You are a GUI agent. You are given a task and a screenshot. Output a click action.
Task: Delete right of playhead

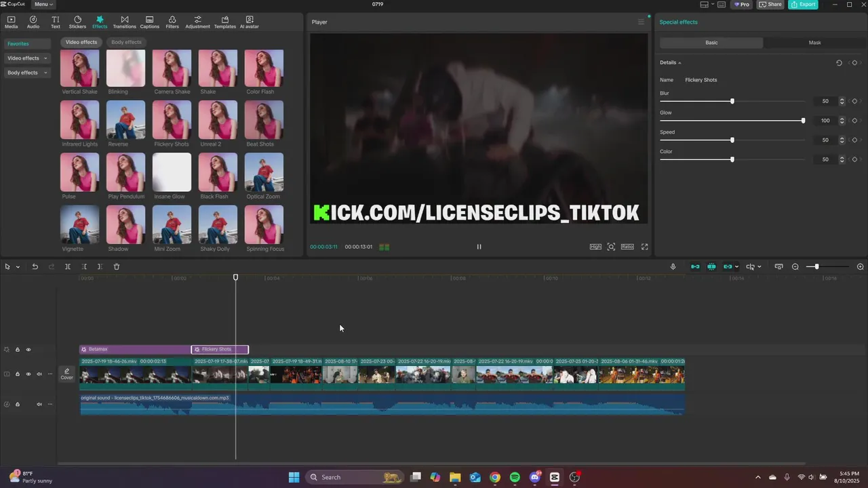click(x=100, y=266)
